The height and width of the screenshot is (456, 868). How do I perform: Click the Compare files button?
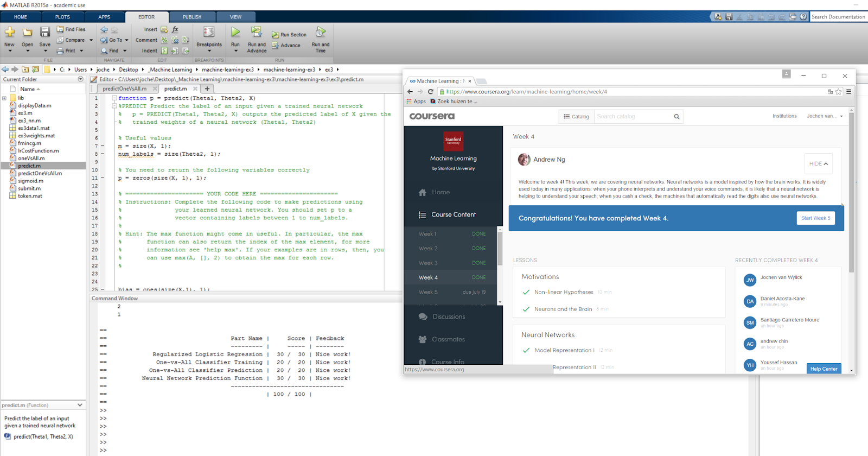(71, 40)
